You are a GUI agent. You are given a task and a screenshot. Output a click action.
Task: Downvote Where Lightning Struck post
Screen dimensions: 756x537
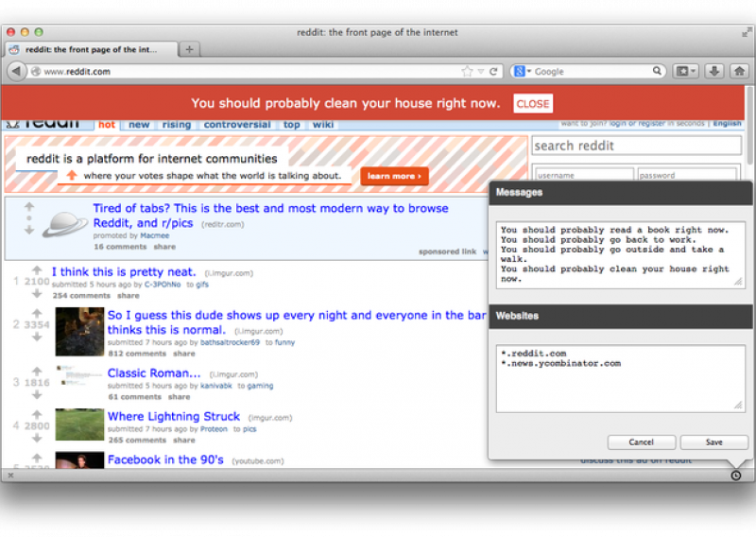[37, 438]
